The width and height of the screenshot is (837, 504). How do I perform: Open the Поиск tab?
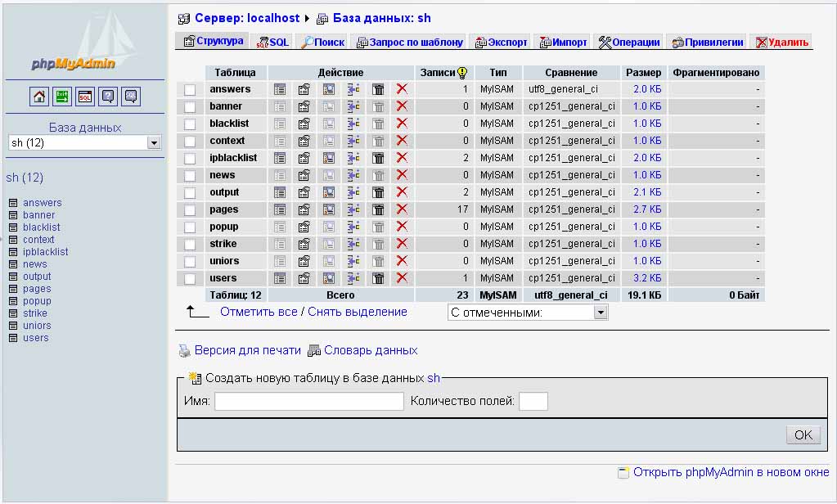coord(322,43)
